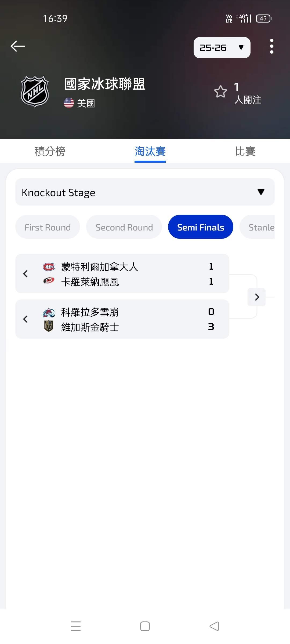Select the Second Round filter
Screen dimensions: 290x644
click(124, 227)
